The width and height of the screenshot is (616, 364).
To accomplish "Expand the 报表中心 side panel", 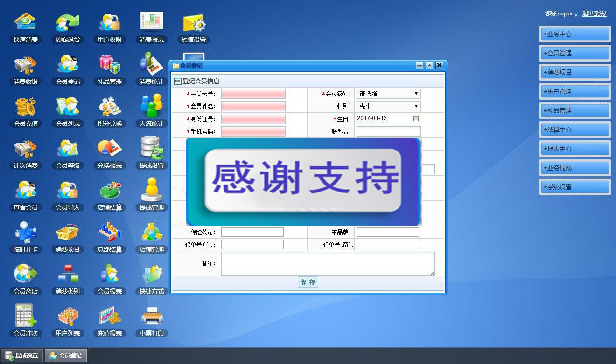I will [575, 149].
